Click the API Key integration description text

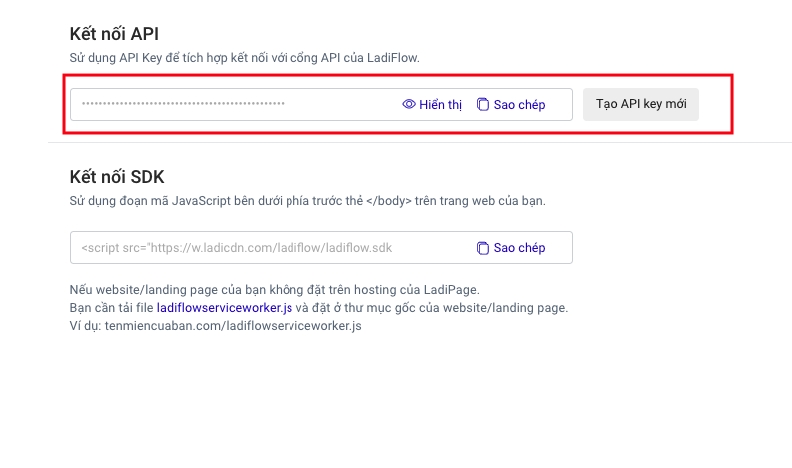244,58
